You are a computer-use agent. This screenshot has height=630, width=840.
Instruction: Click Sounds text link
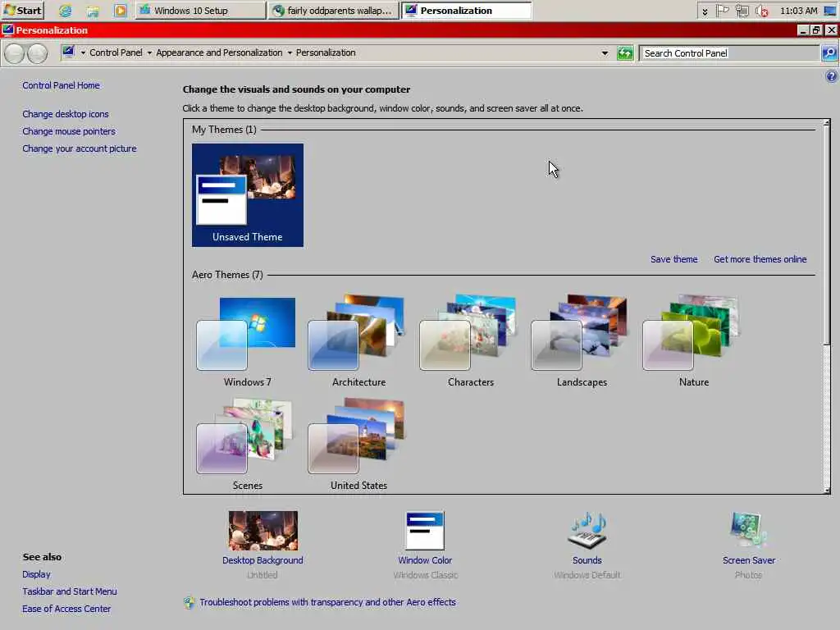coord(587,560)
